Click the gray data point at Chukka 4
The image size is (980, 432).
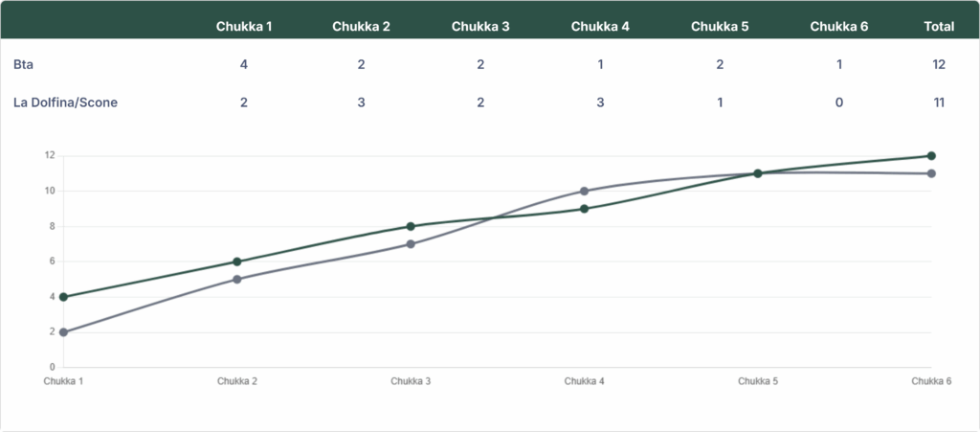(x=584, y=192)
